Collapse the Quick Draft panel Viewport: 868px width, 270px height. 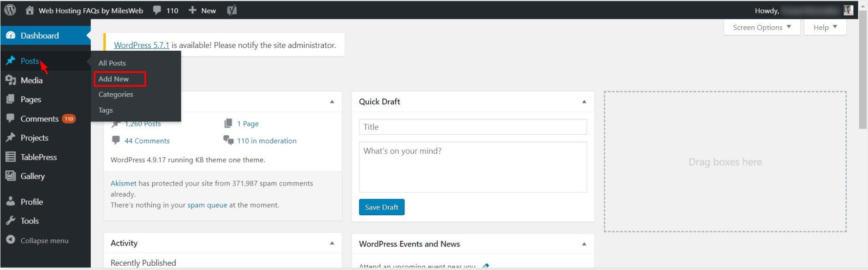(584, 102)
